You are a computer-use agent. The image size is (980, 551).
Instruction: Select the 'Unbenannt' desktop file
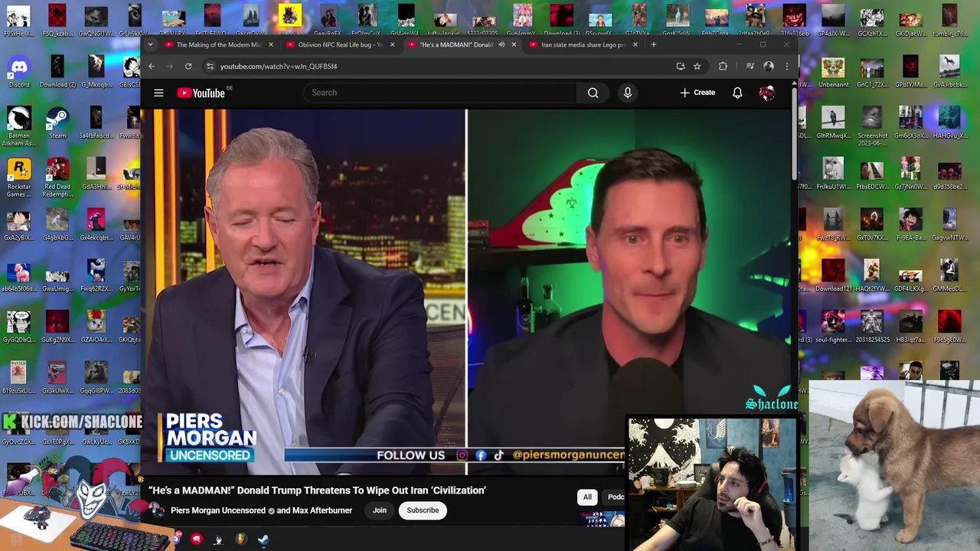[833, 72]
